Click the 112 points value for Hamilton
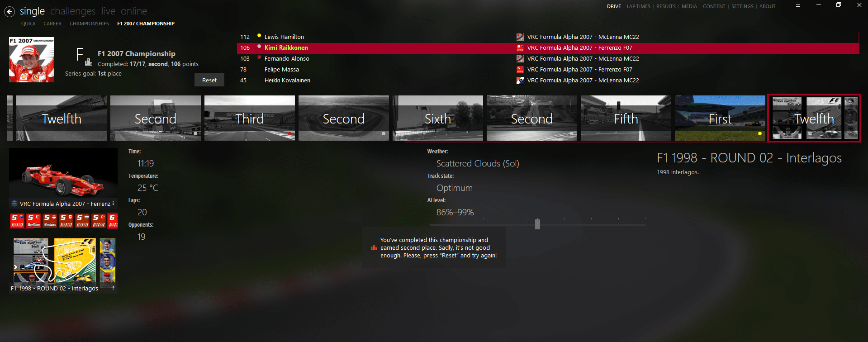Image resolution: width=868 pixels, height=342 pixels. tap(245, 37)
